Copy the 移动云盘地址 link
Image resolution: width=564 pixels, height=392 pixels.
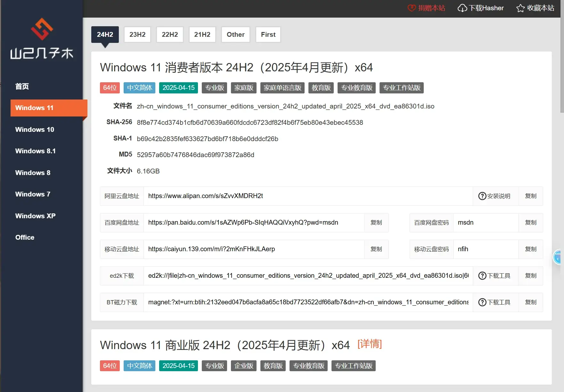tap(376, 249)
